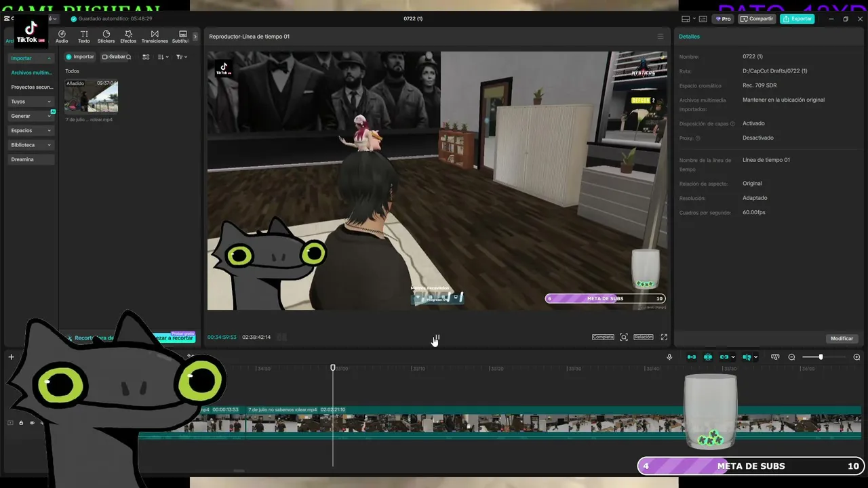Toggle track visibility eye icon

[32, 423]
